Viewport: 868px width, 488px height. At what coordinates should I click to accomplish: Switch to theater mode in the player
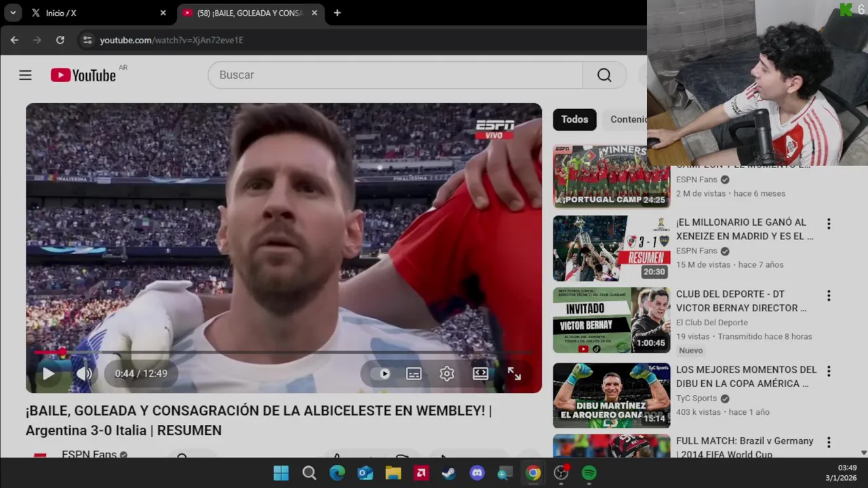click(481, 373)
